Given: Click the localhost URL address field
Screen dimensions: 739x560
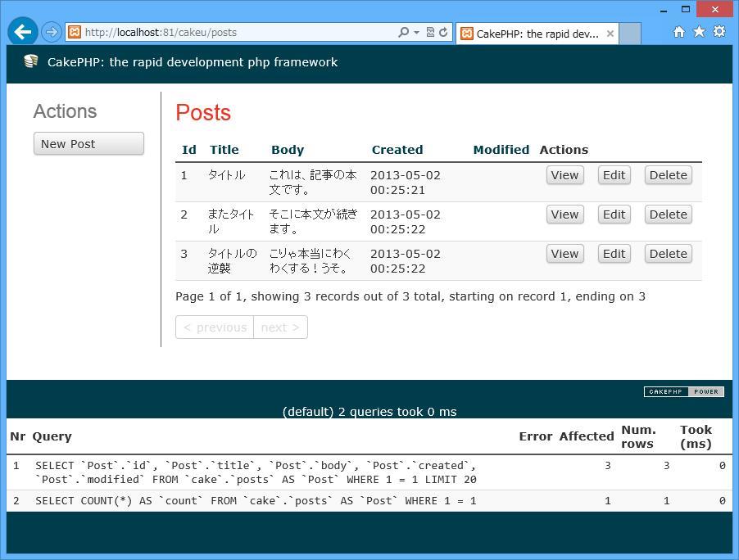Looking at the screenshot, I should coord(238,33).
